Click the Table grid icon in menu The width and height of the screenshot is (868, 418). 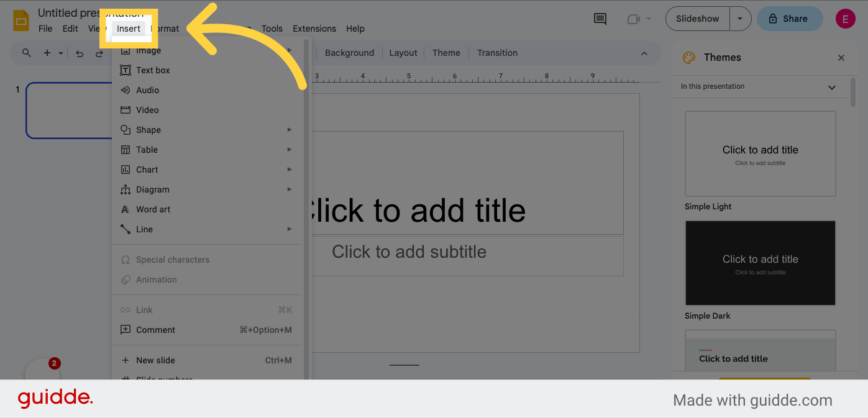coord(126,150)
